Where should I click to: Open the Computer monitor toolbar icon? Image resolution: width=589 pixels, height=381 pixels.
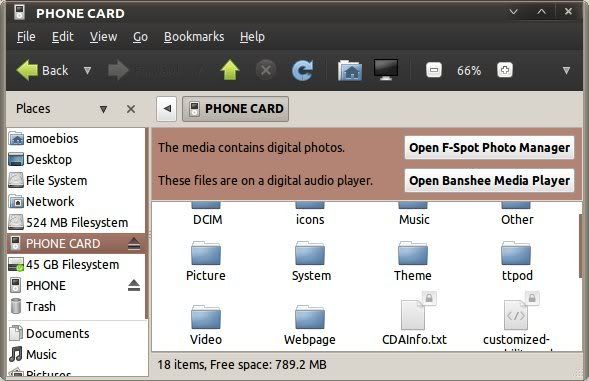[x=386, y=70]
